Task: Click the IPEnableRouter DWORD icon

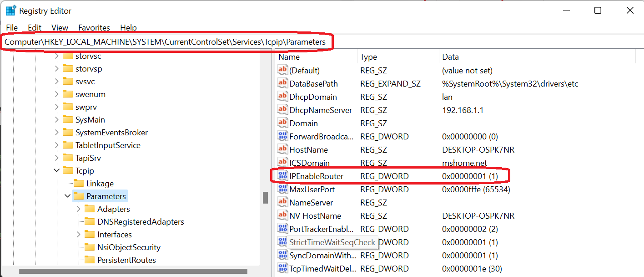Action: pyautogui.click(x=283, y=176)
